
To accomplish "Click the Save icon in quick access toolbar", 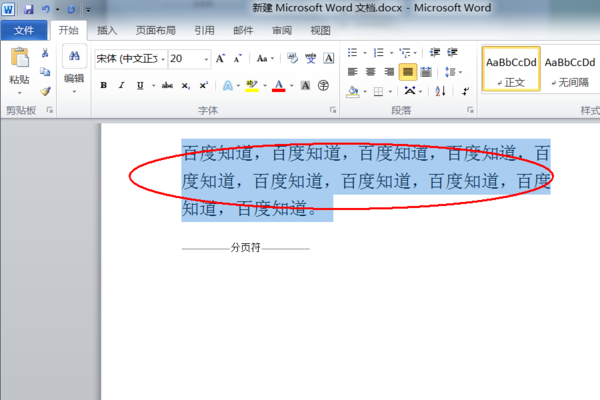I will point(28,9).
